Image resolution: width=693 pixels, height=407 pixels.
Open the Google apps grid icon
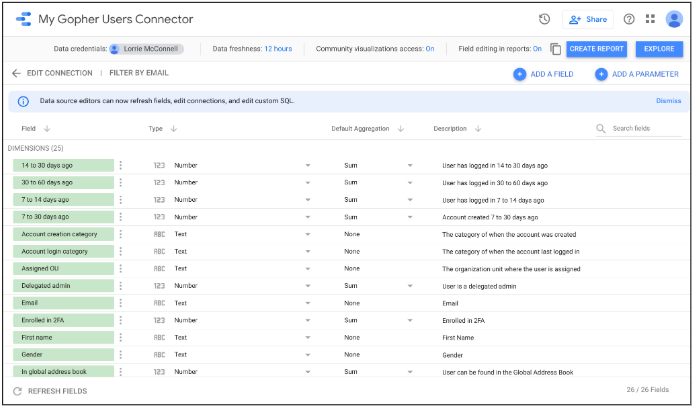pyautogui.click(x=650, y=19)
